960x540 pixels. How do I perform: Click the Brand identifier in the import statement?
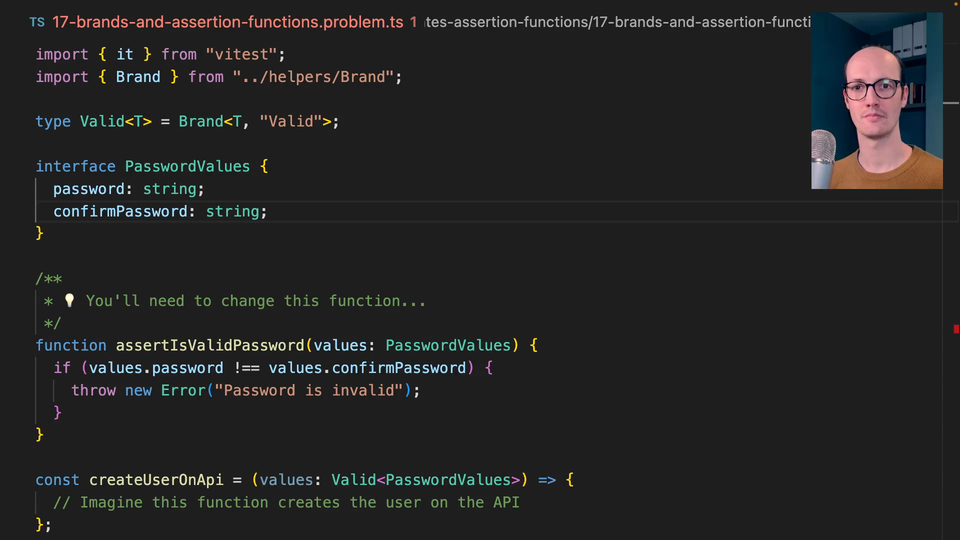tap(138, 77)
